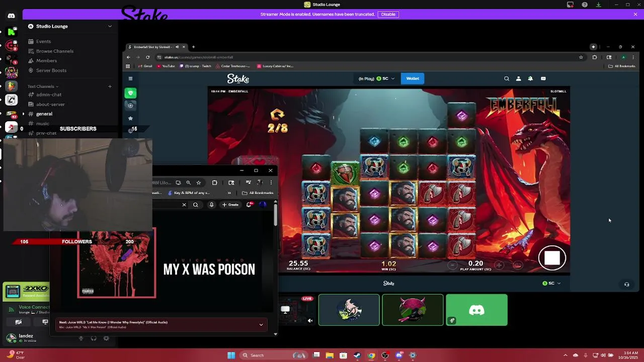Open Steam from the taskbar

[357, 355]
